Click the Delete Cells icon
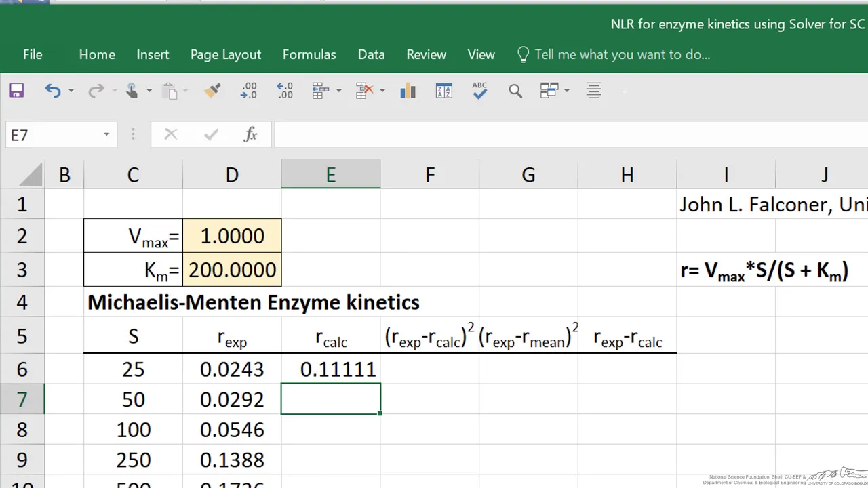Viewport: 868px width, 488px height. coord(365,91)
